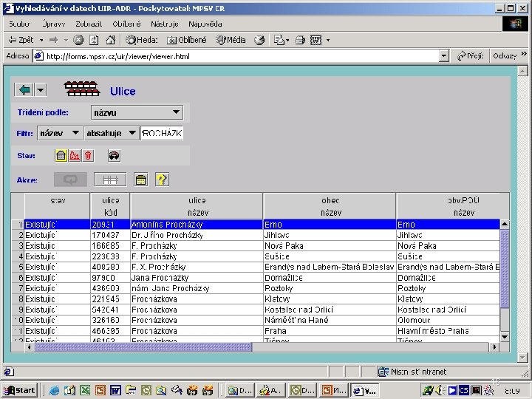Click the table grid action button

pyautogui.click(x=110, y=180)
